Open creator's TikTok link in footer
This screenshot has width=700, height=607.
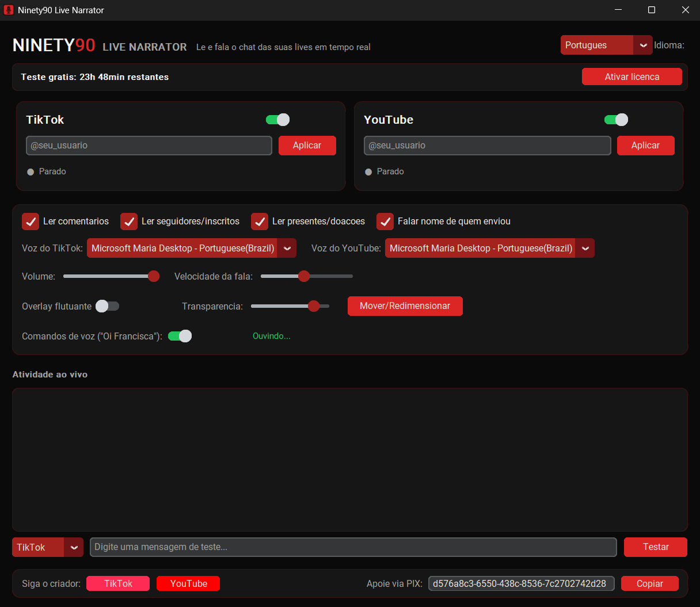[118, 583]
